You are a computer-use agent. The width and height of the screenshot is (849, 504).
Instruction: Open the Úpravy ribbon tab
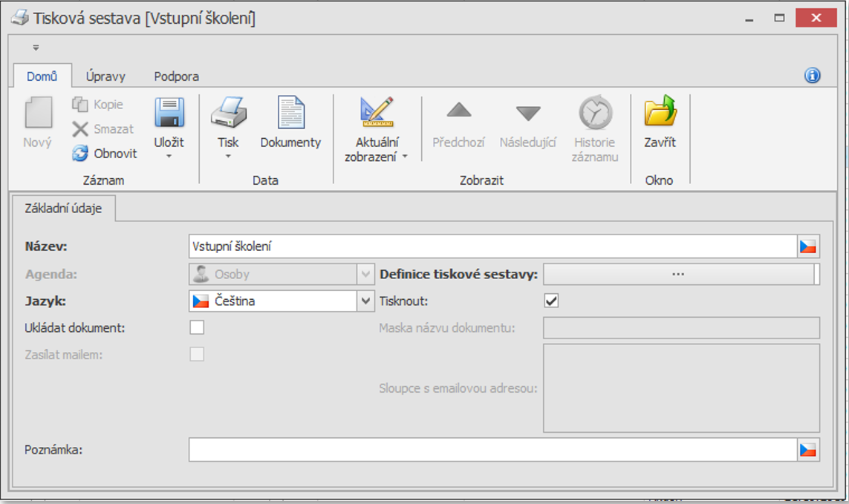coord(105,76)
